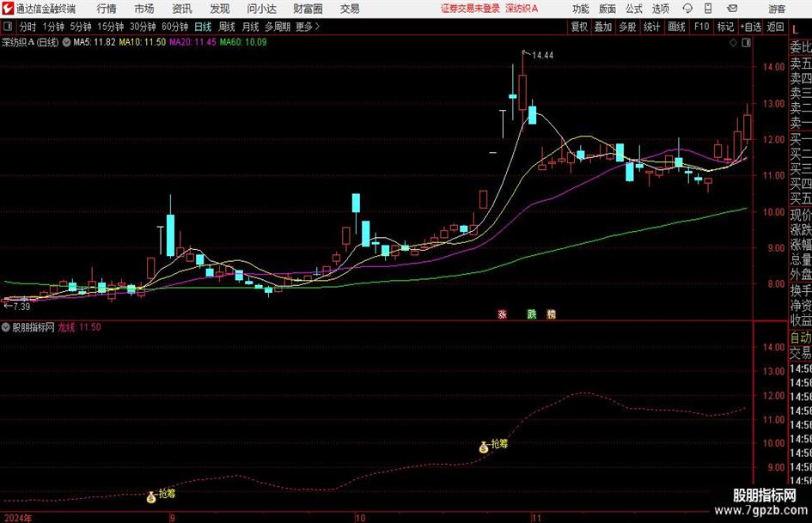Click the 跌 marker at chart bottom
This screenshot has width=812, height=523.
(x=532, y=313)
